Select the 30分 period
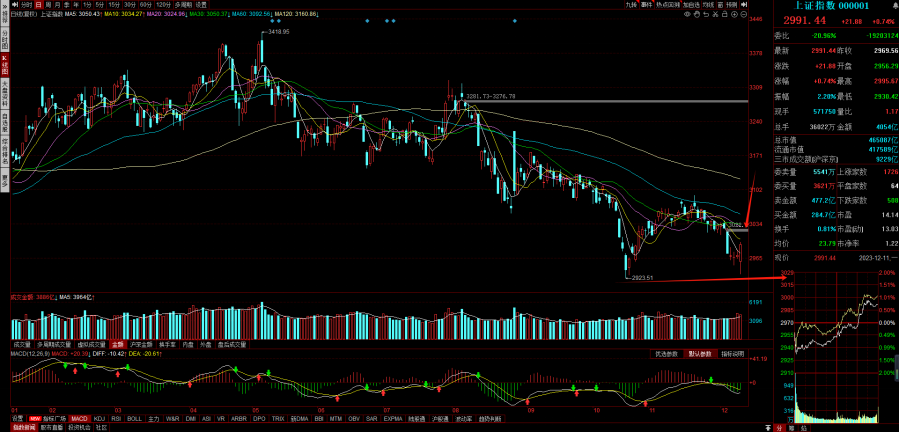Screen dimensions: 899x432 (x=130, y=5)
